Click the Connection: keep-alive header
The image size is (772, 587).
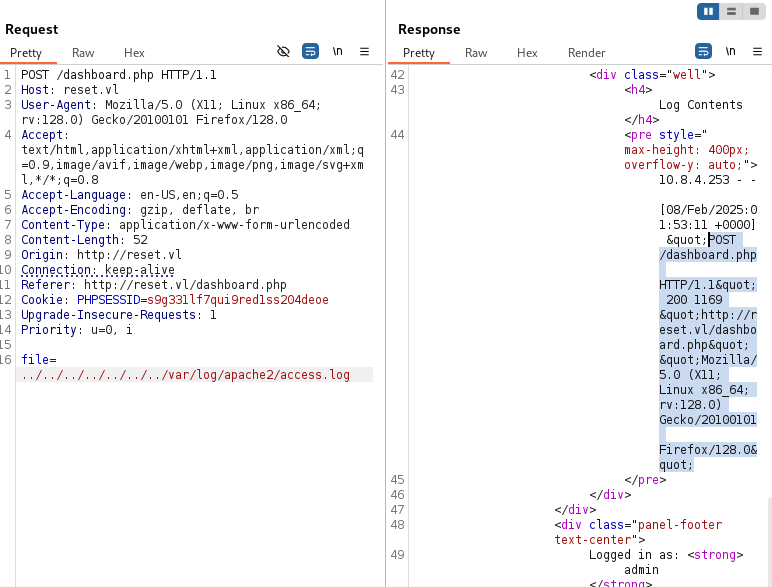(97, 270)
